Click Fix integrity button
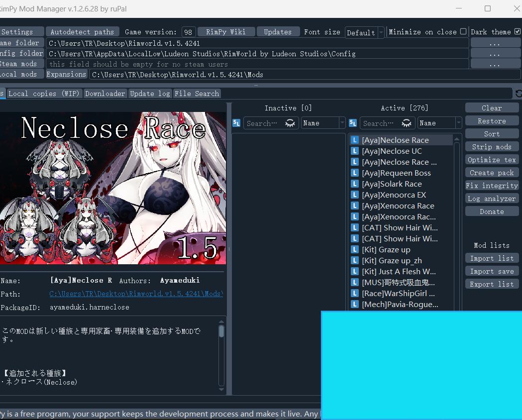Image resolution: width=522 pixels, height=420 pixels. 492,186
